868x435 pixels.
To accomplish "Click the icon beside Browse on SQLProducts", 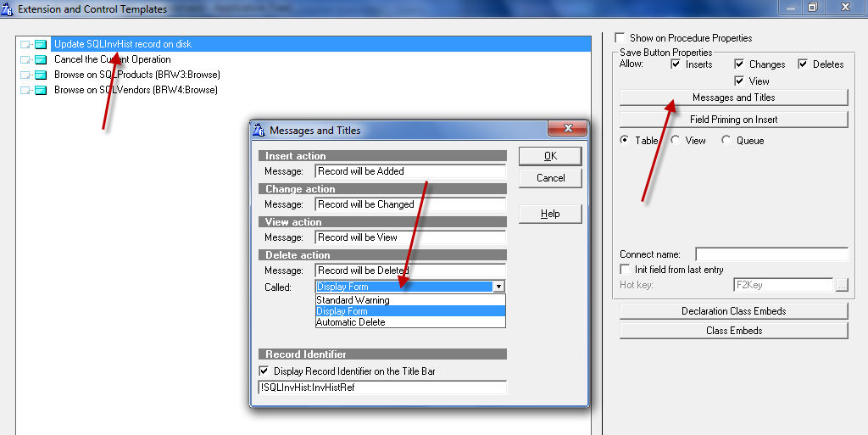I will [x=40, y=75].
